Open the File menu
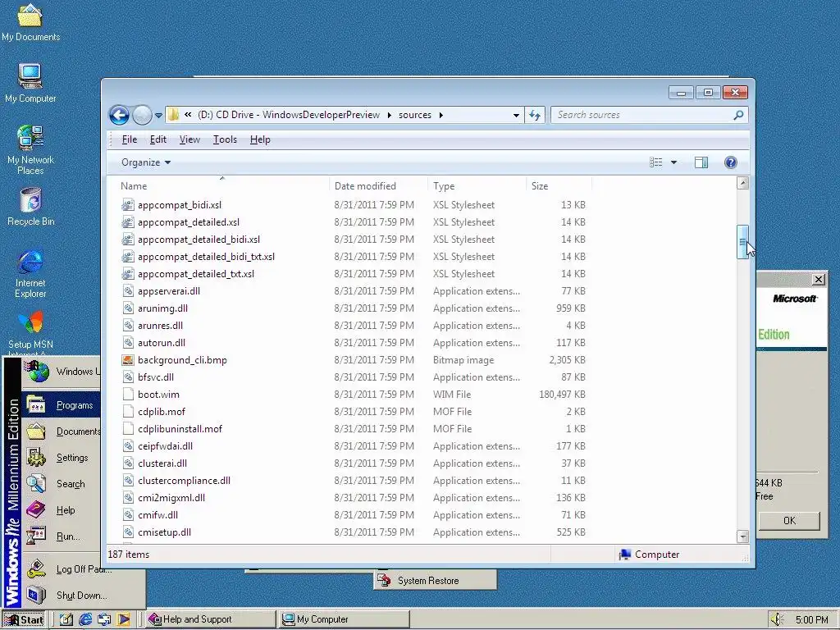 click(x=129, y=139)
